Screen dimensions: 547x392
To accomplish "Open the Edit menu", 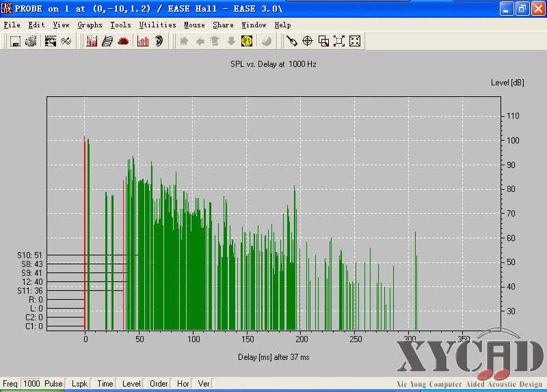I will click(37, 25).
